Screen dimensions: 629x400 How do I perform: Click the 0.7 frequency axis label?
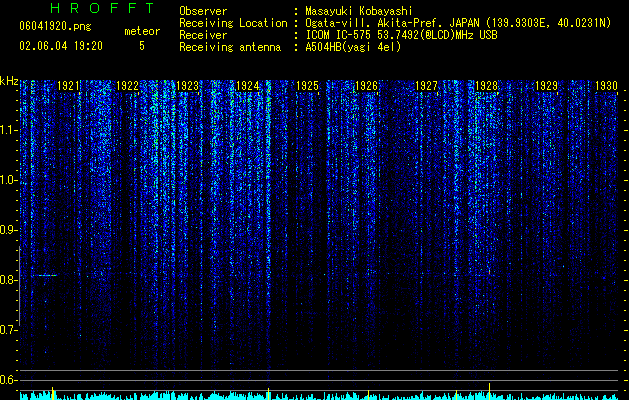(x=9, y=330)
